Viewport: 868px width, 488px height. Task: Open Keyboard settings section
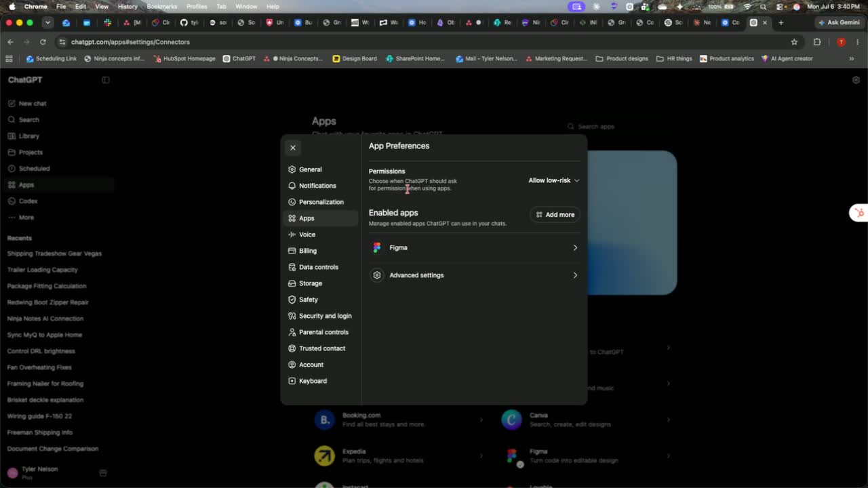320,381
